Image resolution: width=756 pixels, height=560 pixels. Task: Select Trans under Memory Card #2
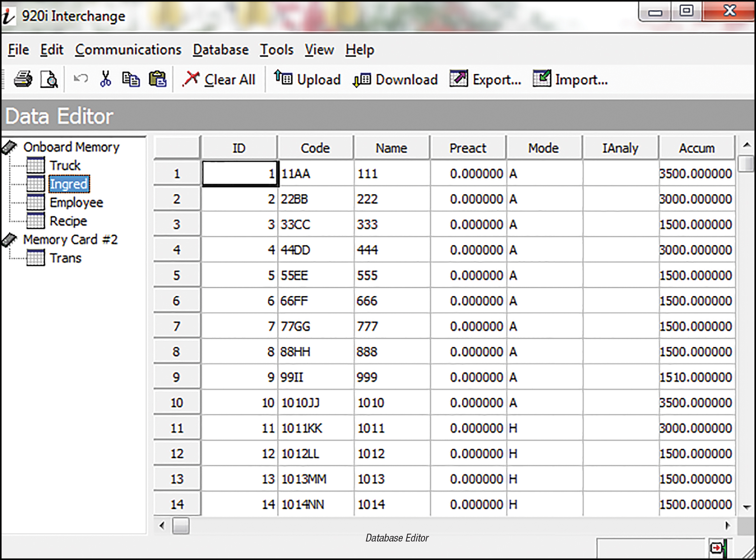pyautogui.click(x=65, y=258)
